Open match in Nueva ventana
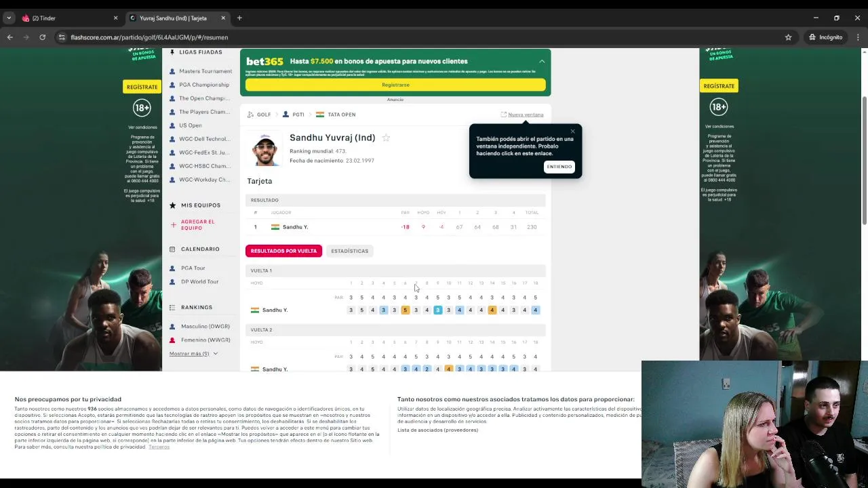 521,115
